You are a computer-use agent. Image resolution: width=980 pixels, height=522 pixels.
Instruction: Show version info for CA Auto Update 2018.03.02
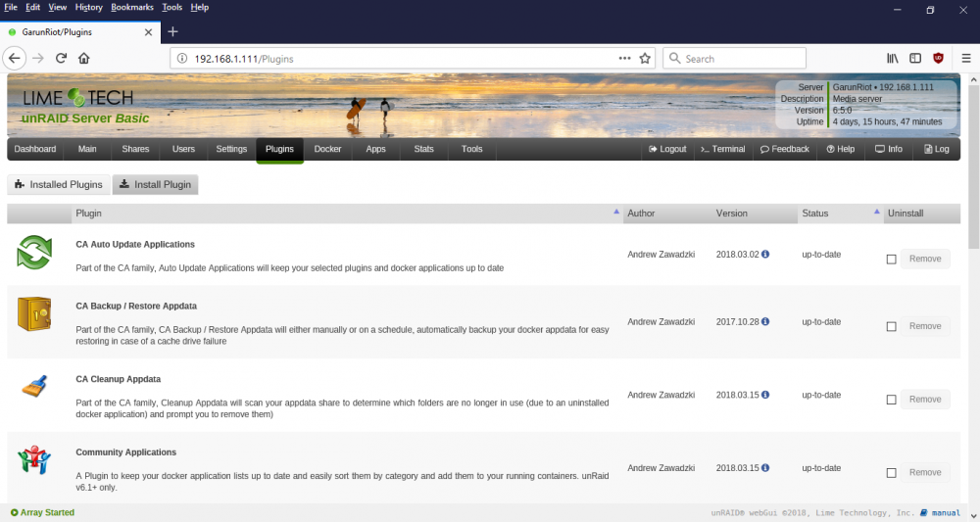pos(765,254)
